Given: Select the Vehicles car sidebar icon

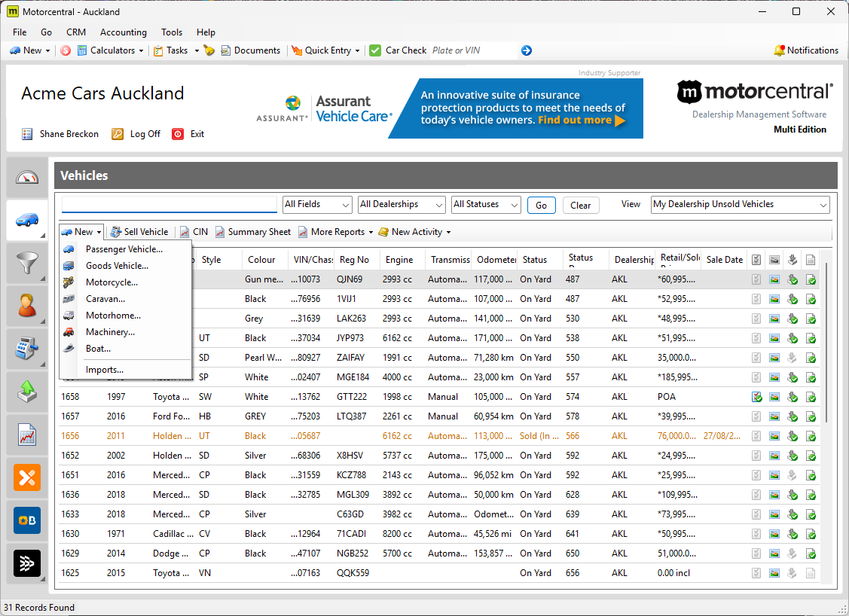Looking at the screenshot, I should pyautogui.click(x=27, y=220).
